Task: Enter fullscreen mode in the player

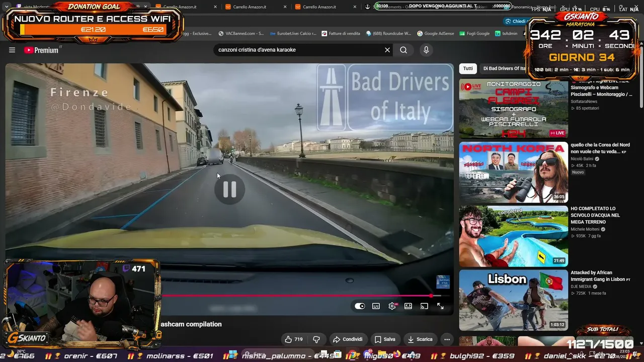Action: click(x=440, y=306)
